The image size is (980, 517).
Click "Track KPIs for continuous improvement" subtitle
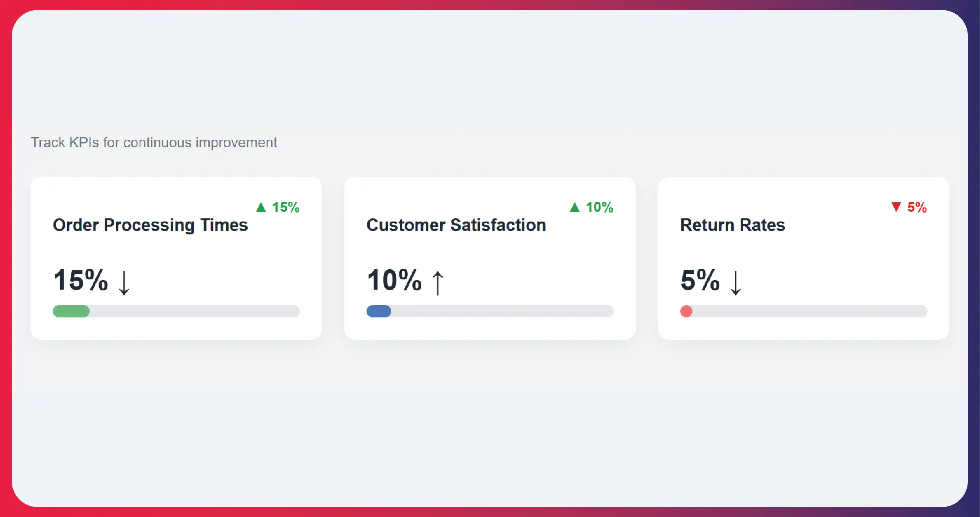tap(154, 142)
